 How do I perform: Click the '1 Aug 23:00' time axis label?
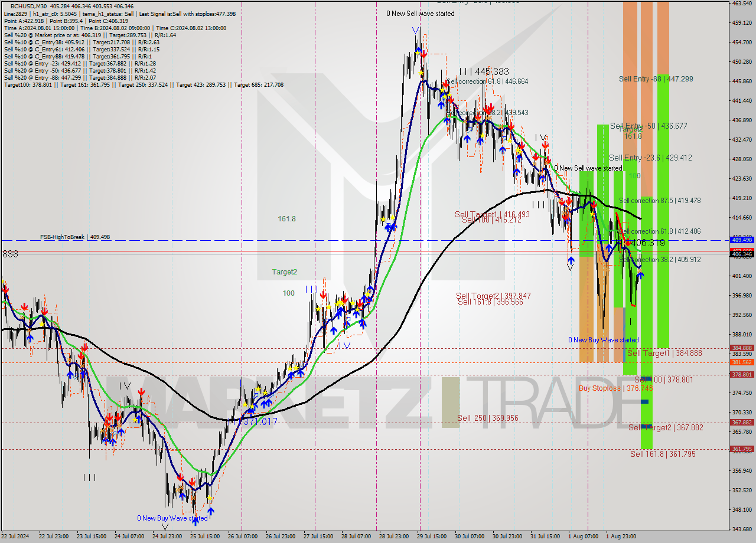point(621,537)
